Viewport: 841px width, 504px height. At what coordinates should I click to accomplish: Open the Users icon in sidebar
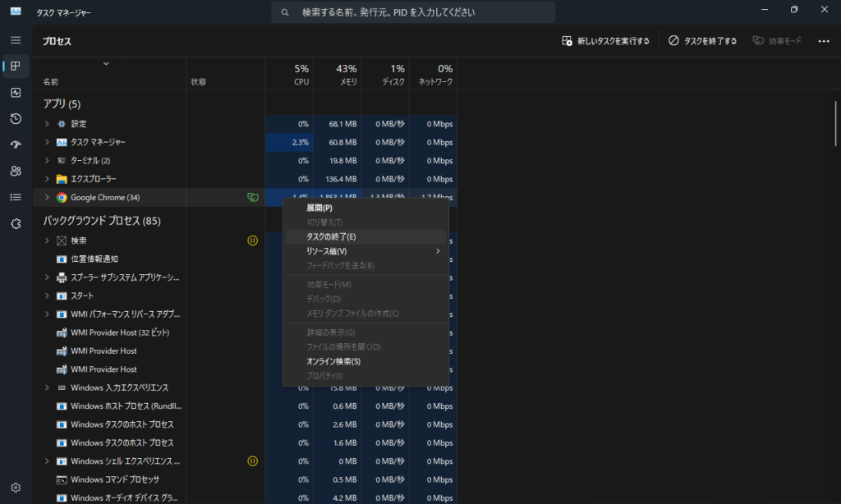click(x=16, y=171)
